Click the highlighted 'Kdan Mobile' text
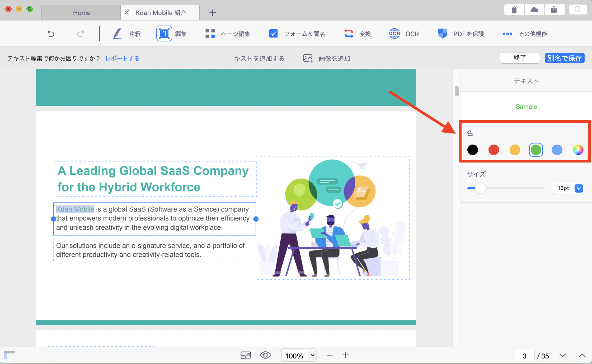 tap(75, 209)
